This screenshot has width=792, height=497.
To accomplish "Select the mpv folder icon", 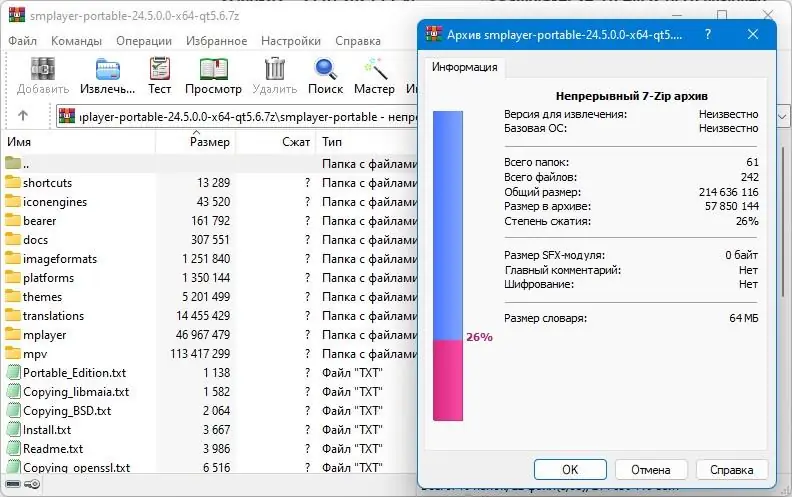I will 13,354.
